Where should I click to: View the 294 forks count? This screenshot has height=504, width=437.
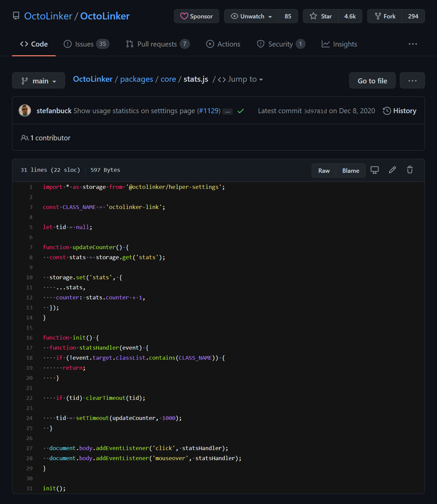413,16
